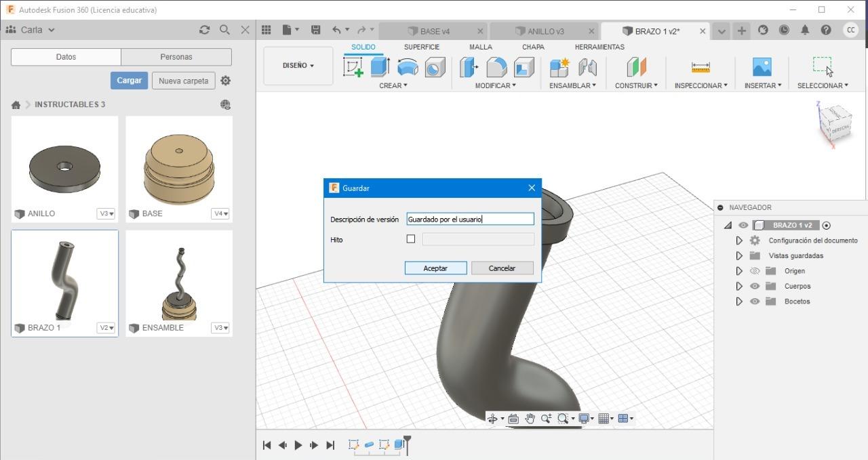
Task: Toggle visibility of BRAZO 1 v2 component
Action: click(x=743, y=225)
